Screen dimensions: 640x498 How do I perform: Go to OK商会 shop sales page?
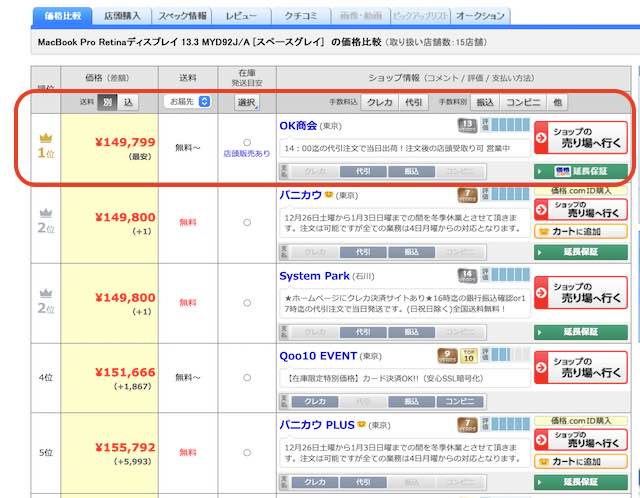tap(581, 138)
